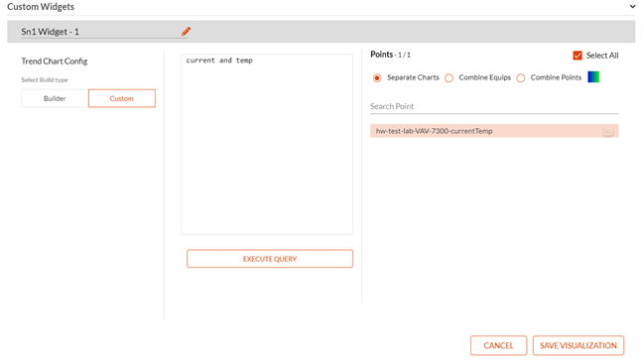
Task: Pick the Combine Points radio option
Action: 521,78
